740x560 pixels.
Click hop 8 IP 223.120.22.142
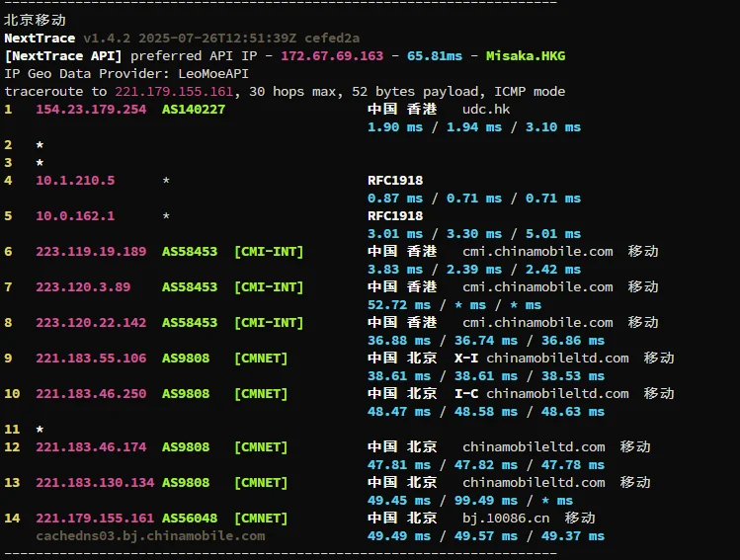[x=91, y=322]
